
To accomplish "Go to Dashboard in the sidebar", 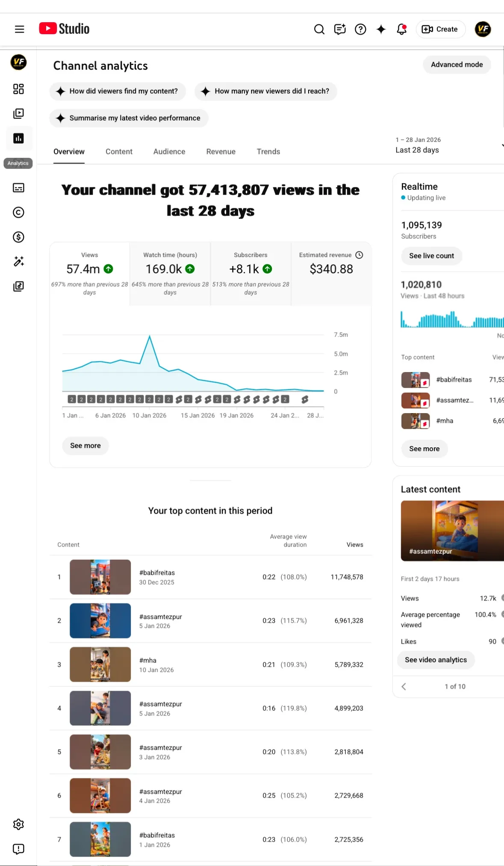I will pyautogui.click(x=18, y=89).
